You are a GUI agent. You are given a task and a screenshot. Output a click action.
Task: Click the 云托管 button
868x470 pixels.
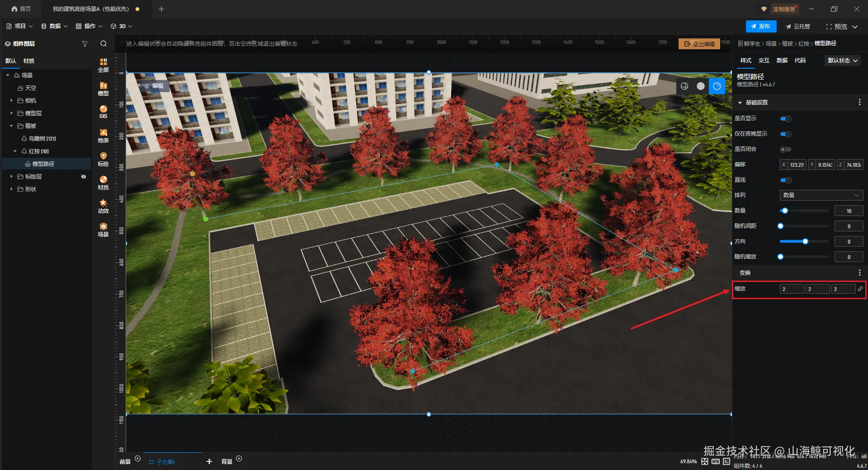798,27
